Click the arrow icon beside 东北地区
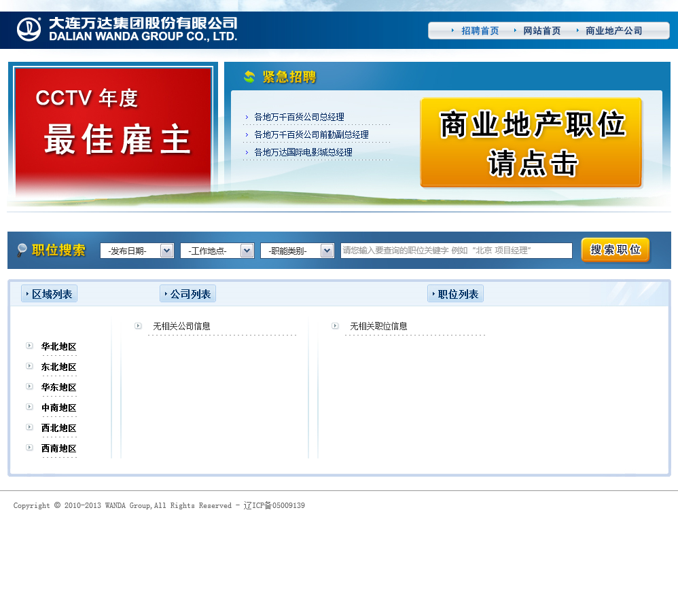 click(x=29, y=365)
